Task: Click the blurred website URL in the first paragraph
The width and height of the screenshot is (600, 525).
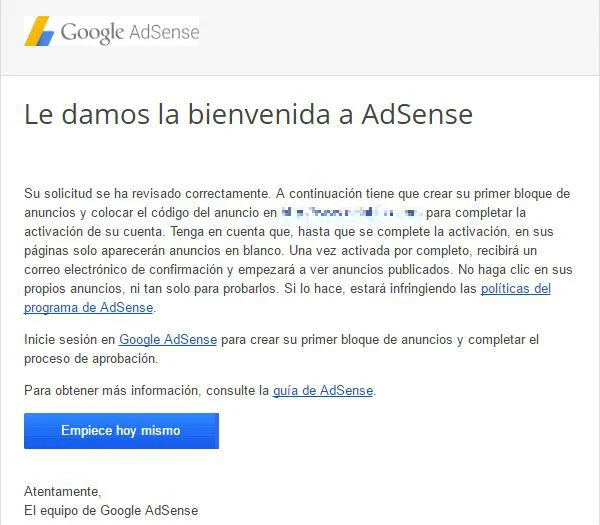Action: click(350, 213)
